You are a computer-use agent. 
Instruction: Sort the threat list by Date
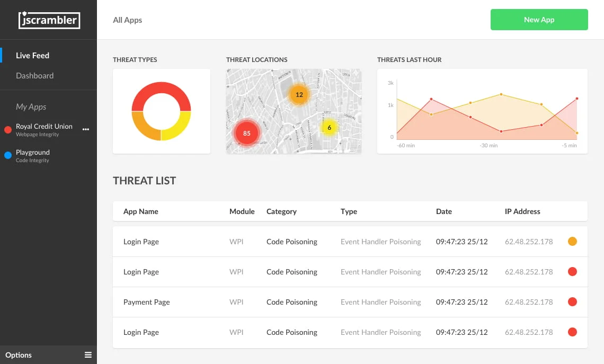point(443,211)
